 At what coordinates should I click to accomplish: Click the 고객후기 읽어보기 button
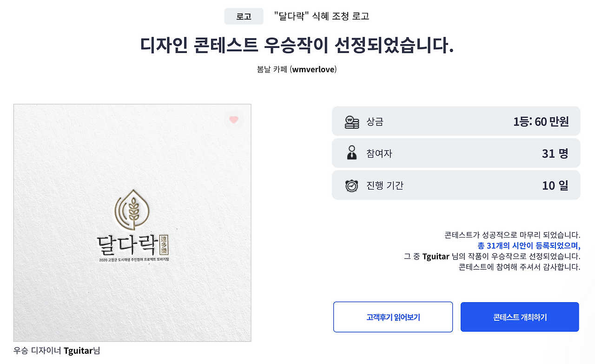[x=393, y=317]
